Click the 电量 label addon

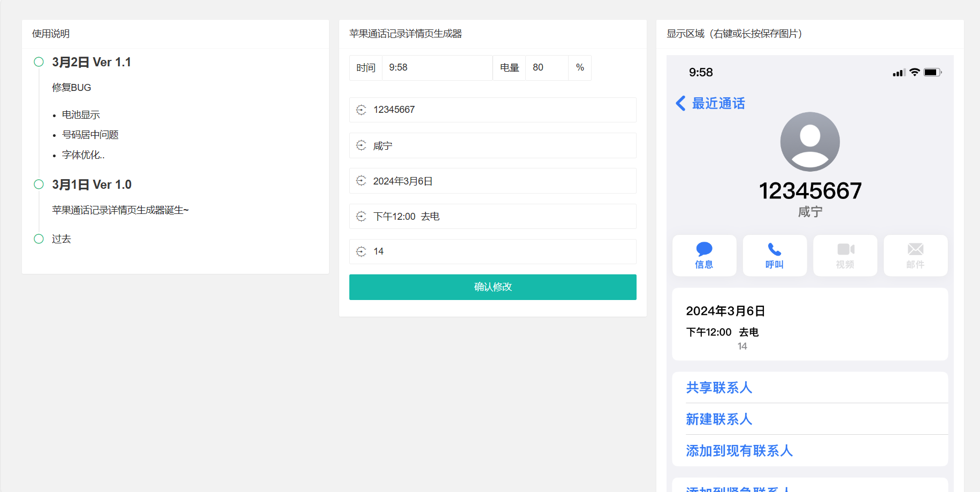(x=509, y=68)
